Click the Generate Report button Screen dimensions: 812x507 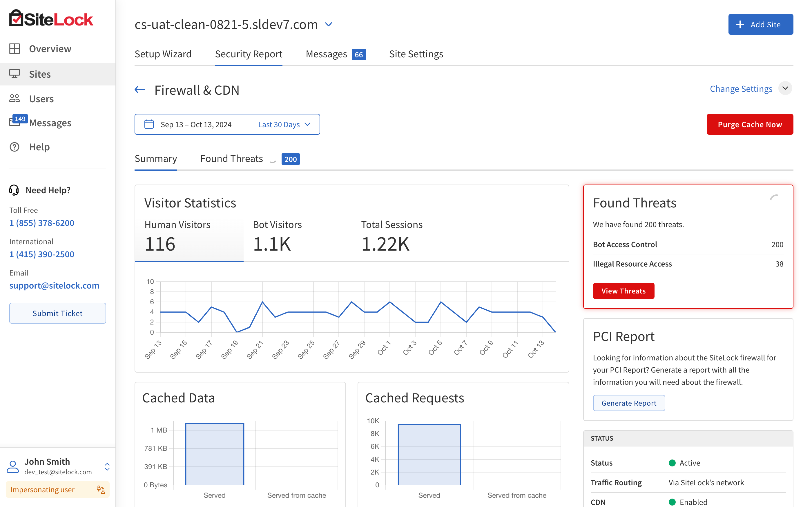(x=628, y=403)
